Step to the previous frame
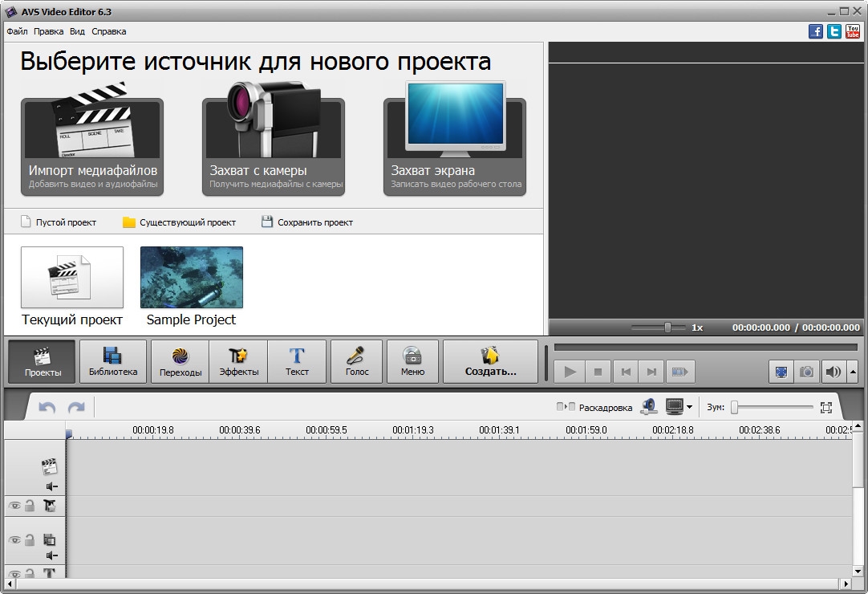 pos(626,372)
